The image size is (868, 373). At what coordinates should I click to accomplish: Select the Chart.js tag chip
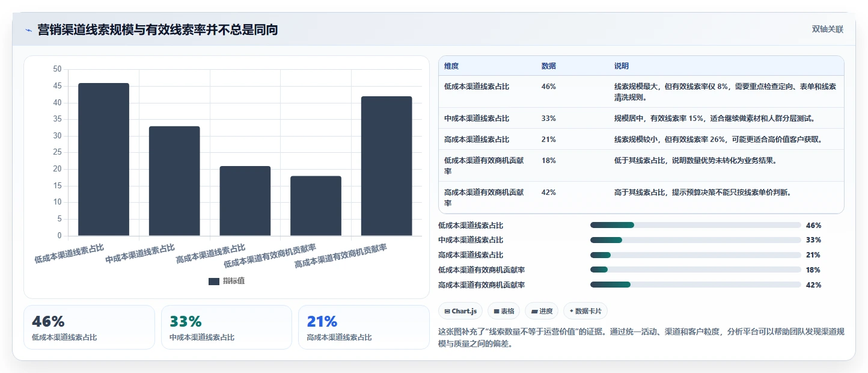(x=460, y=311)
